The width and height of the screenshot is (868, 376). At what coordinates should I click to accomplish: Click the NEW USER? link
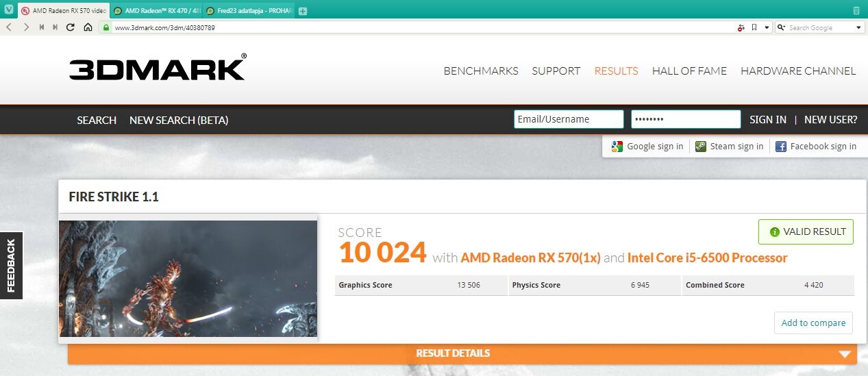(x=830, y=119)
